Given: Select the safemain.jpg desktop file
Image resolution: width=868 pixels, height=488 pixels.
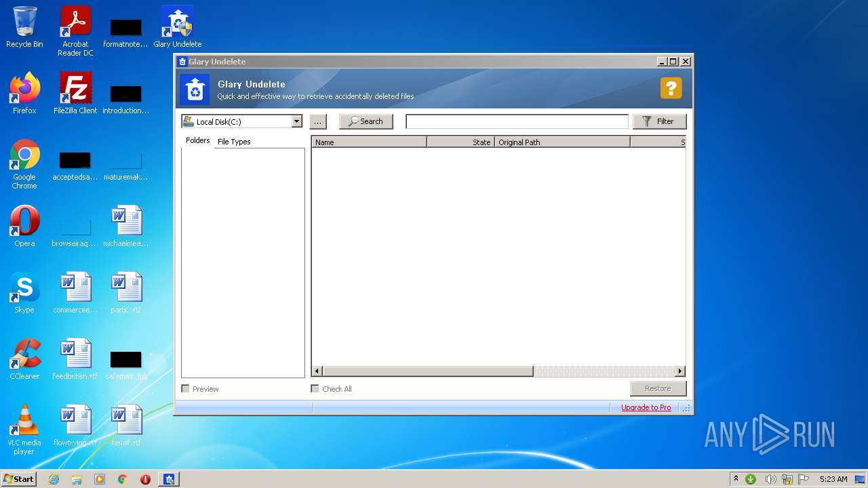Looking at the screenshot, I should 126,364.
